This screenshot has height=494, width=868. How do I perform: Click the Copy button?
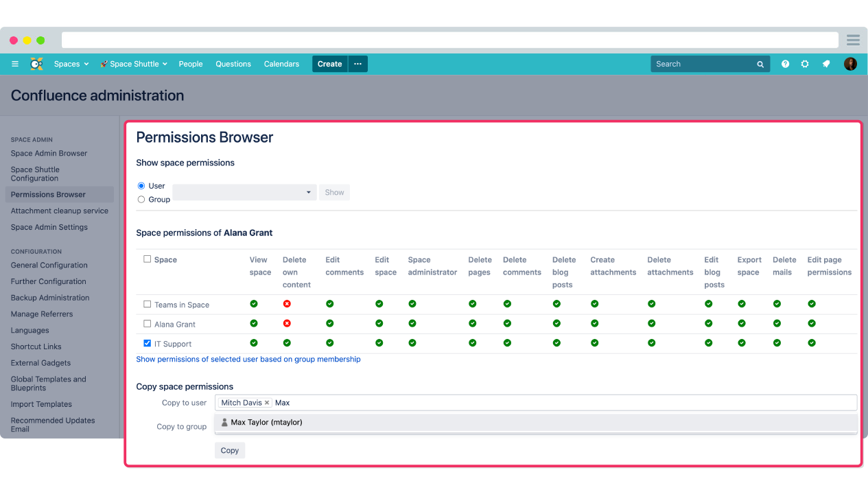[x=229, y=450]
